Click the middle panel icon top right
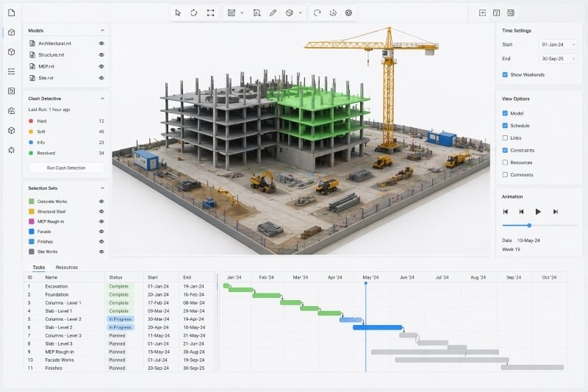The height and width of the screenshot is (392, 588). pos(497,13)
